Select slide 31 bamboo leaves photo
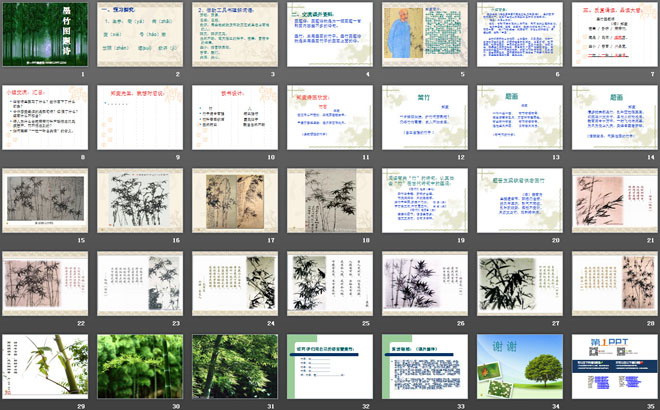This screenshot has height=410, width=660. [x=235, y=367]
